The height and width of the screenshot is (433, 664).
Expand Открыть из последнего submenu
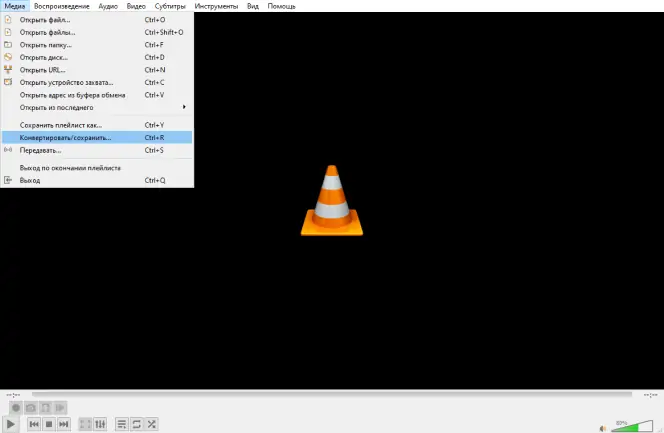coord(97,108)
